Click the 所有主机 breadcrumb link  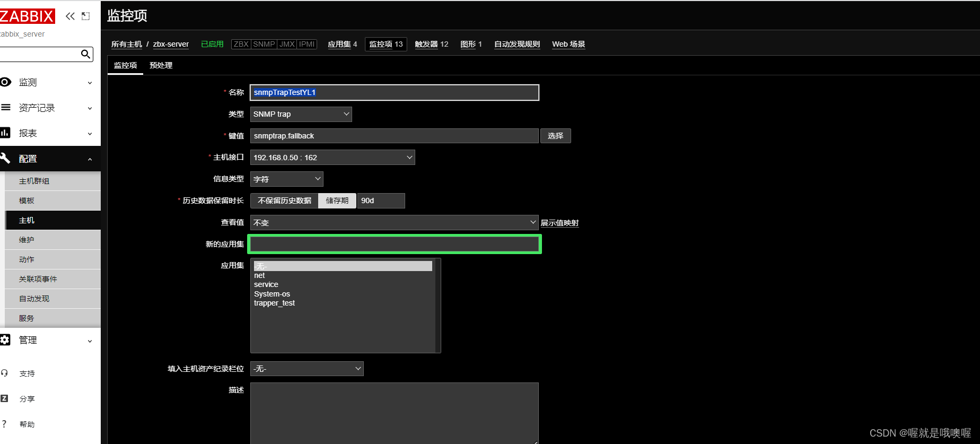pos(127,44)
